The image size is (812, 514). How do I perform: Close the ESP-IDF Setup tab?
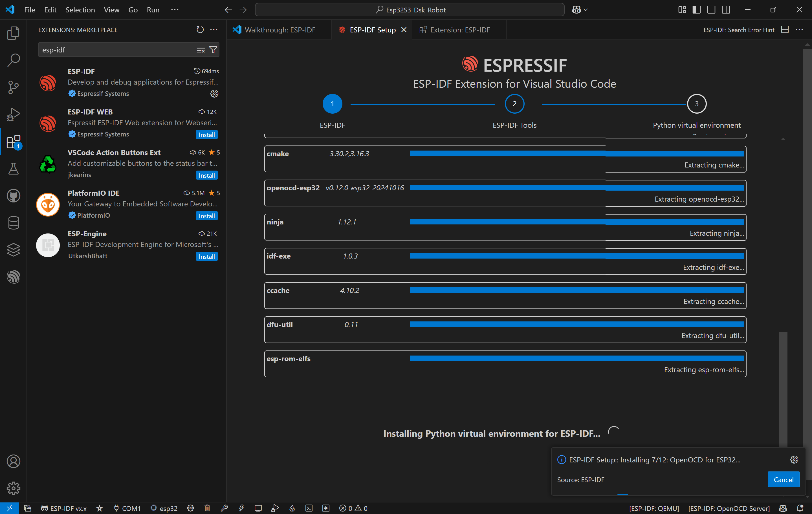pos(404,30)
